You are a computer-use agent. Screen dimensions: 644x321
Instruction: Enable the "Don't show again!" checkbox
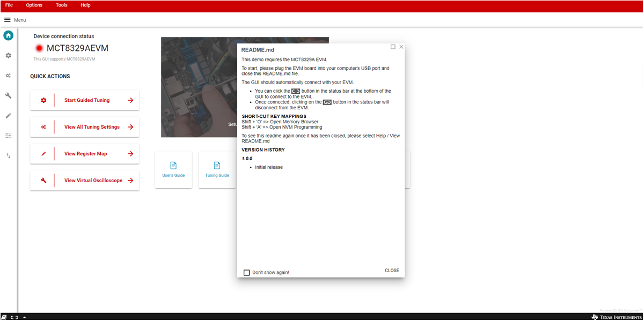[247, 273]
